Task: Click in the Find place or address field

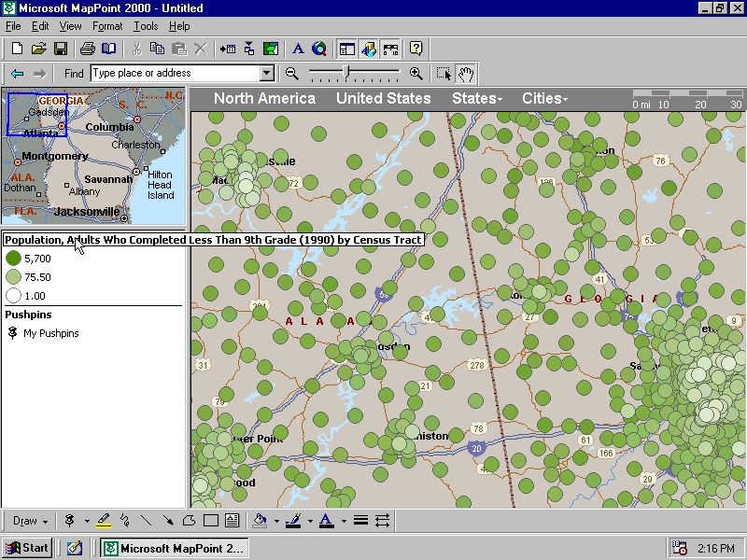Action: 176,73
